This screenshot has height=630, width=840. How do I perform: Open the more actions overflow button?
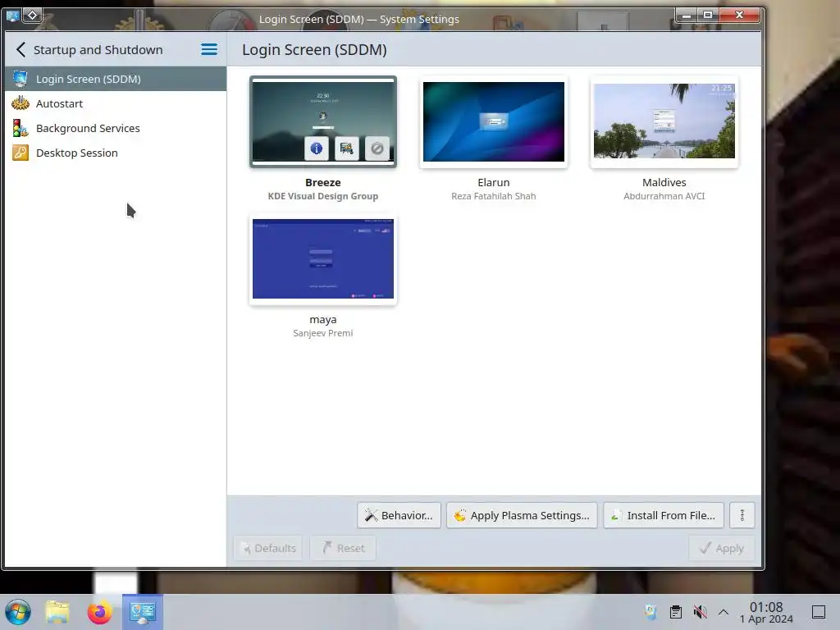tap(742, 515)
